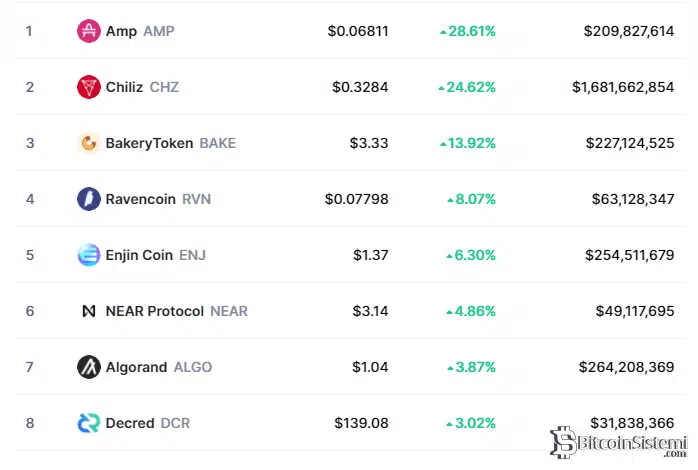This screenshot has height=470, width=698.
Task: Click the Decred logo icon
Action: click(x=89, y=423)
